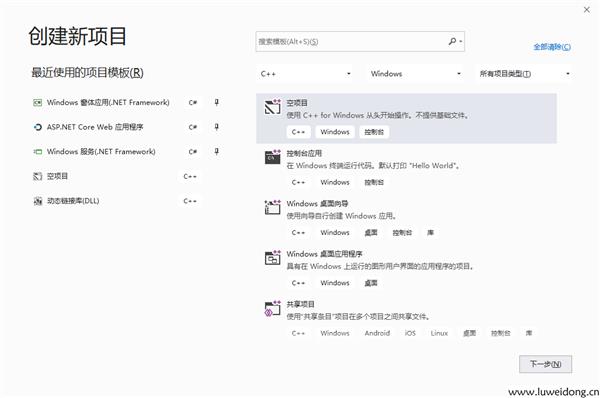600x398 pixels.
Task: Select Windows 服务(.NET Framework) recent template
Action: click(x=101, y=152)
